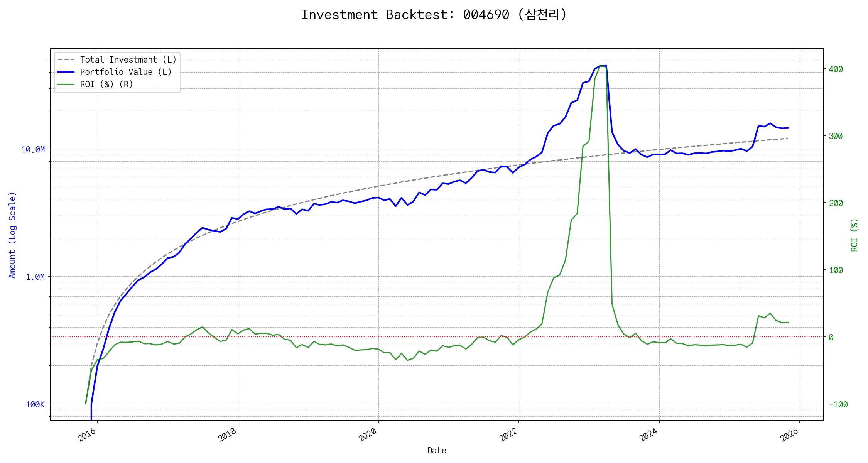Viewport: 868px width, 463px height.
Task: Click the 2022 x-axis tick label
Action: (x=508, y=435)
